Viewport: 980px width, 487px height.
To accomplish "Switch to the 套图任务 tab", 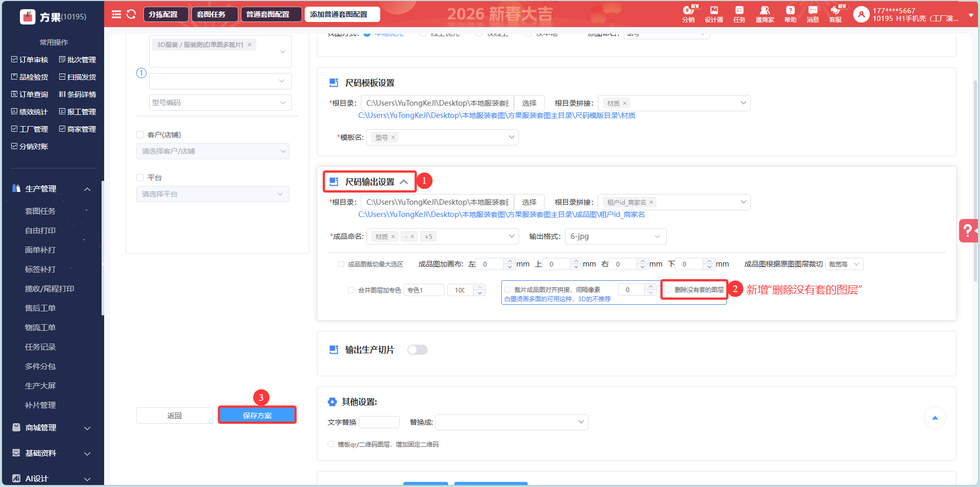I will (x=211, y=14).
